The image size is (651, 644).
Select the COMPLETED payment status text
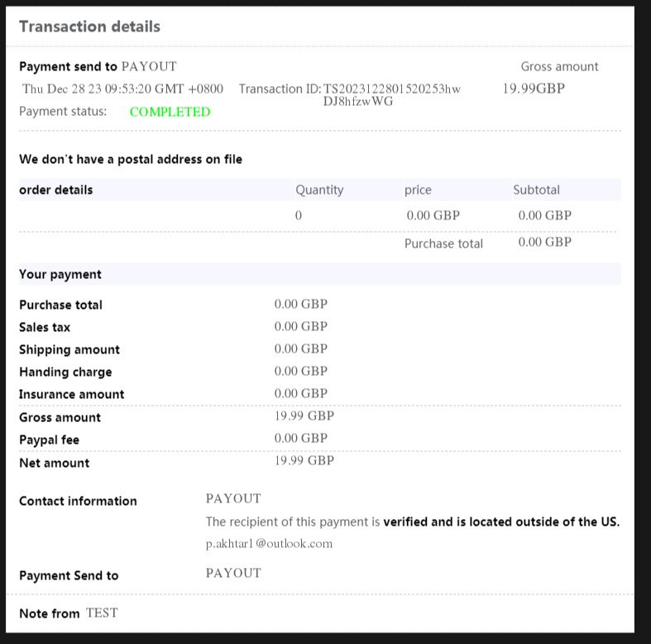pyautogui.click(x=170, y=112)
